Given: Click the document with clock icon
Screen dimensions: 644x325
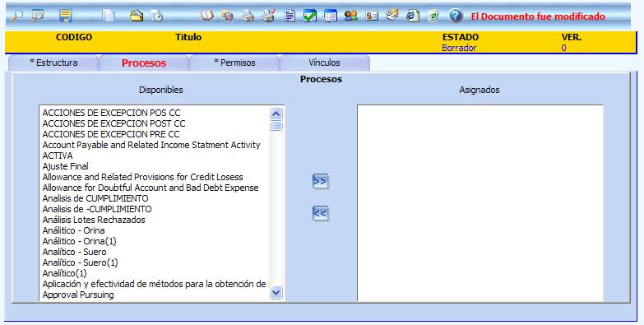Looking at the screenshot, I should point(157,16).
